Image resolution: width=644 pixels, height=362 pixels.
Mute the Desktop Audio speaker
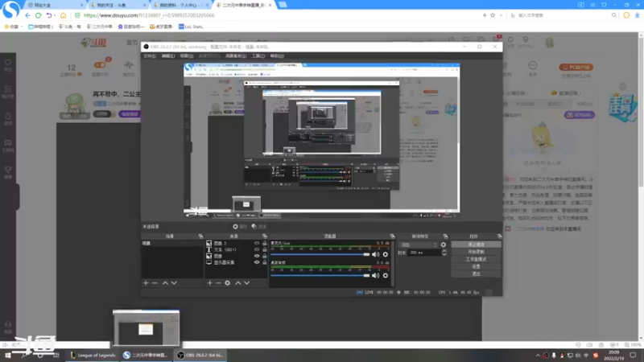coord(375,276)
